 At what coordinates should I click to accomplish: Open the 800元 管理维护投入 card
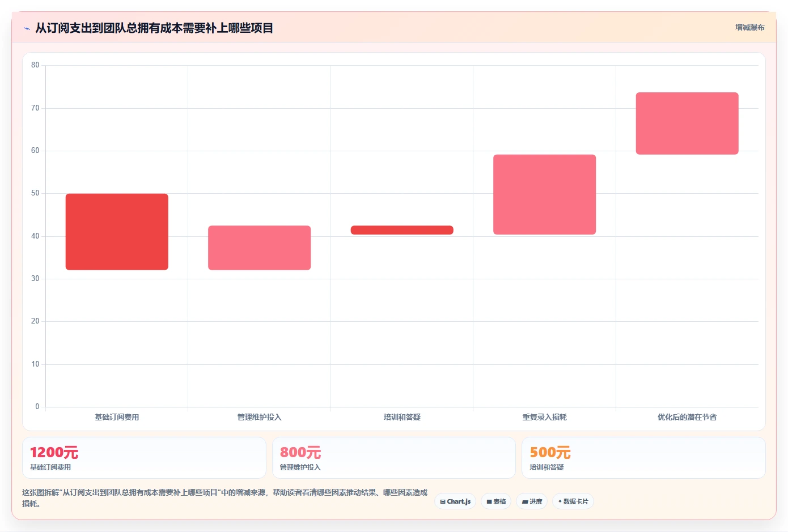pyautogui.click(x=394, y=458)
